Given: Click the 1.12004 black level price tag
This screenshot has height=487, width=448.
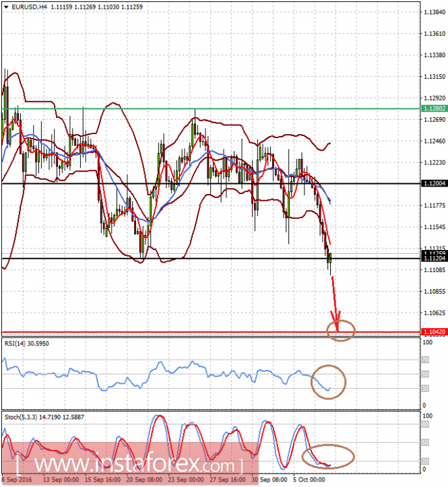Looking at the screenshot, I should pos(435,184).
